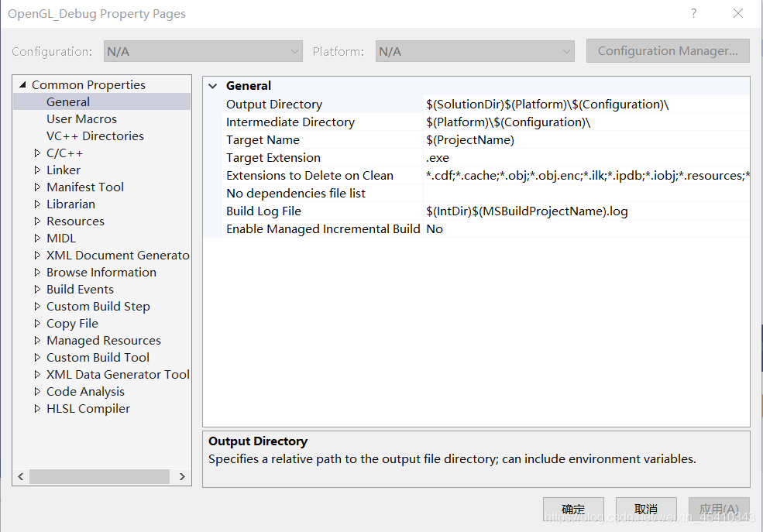
Task: Expand Managed Resources node arrow
Action: click(x=37, y=340)
